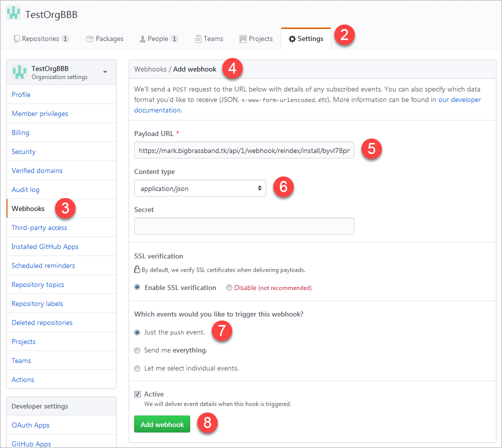Click the green Add webhook button
Image resolution: width=502 pixels, height=448 pixels.
162,424
